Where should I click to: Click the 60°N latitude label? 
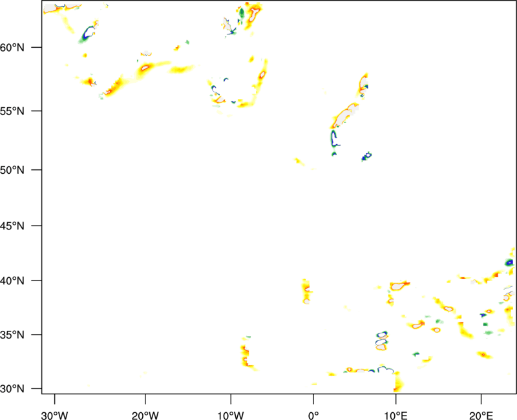point(12,48)
